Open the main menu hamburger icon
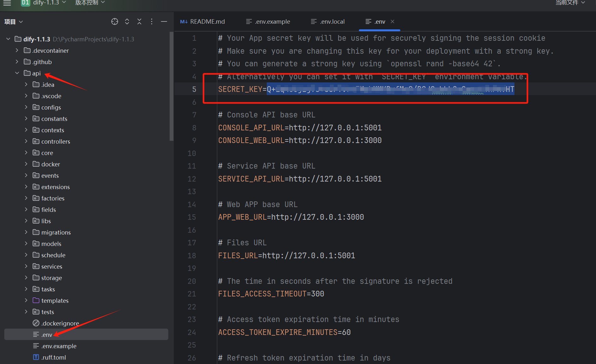 click(7, 3)
